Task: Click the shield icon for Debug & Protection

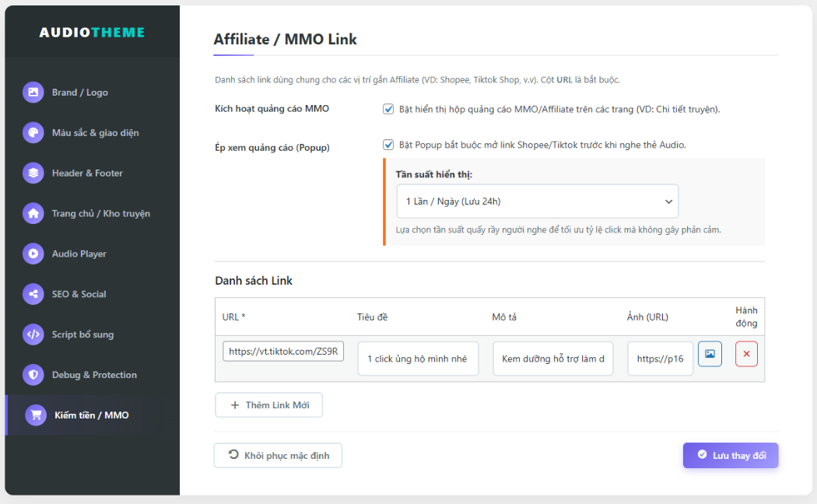Action: [x=33, y=375]
